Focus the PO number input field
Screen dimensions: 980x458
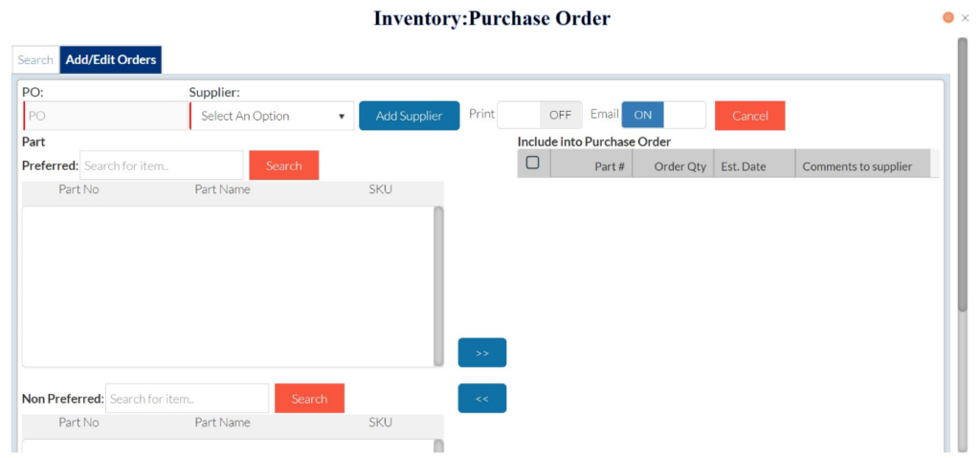point(105,117)
